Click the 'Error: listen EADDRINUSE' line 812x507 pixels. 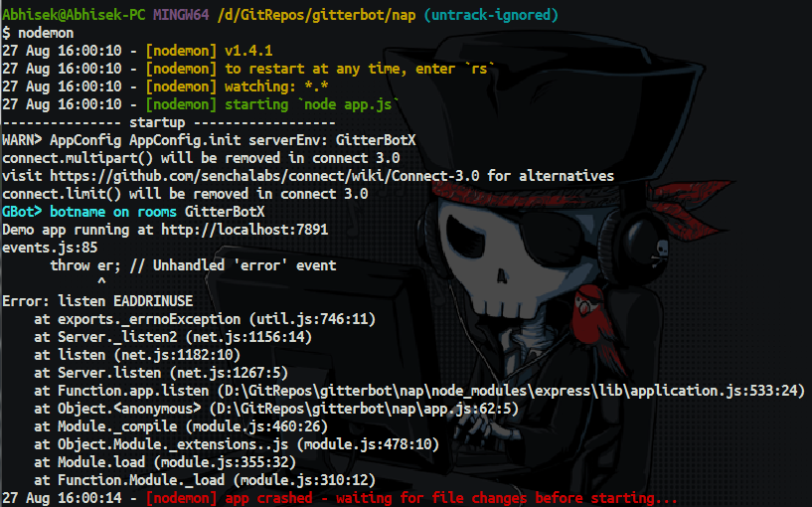pyautogui.click(x=97, y=301)
